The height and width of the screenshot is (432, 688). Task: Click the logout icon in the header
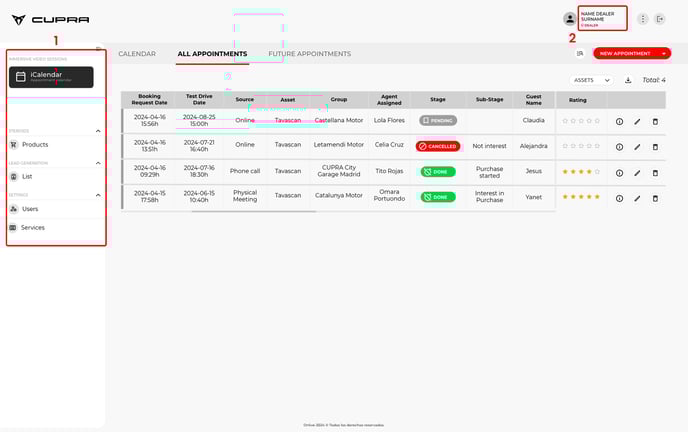coord(660,19)
